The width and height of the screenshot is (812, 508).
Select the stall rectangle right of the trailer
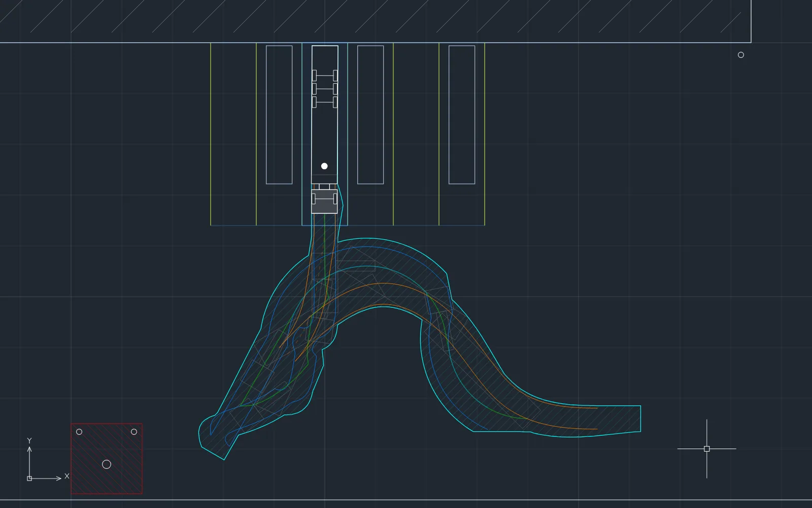point(370,115)
